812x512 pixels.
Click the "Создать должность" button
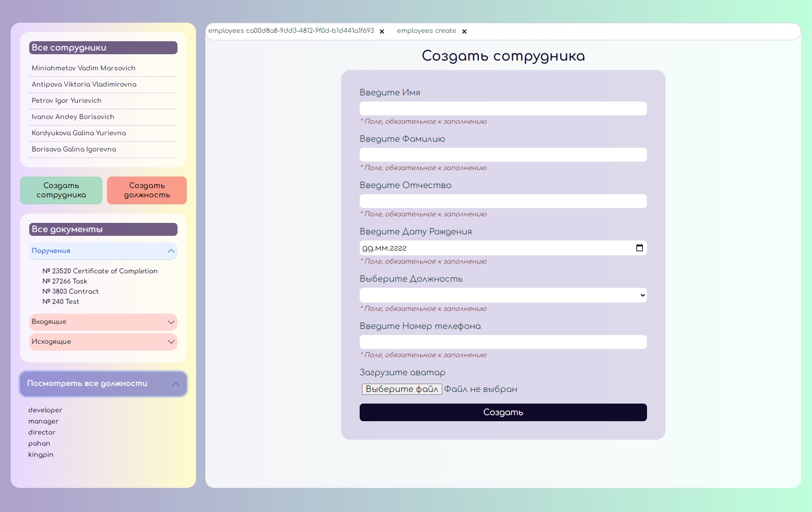pos(146,190)
